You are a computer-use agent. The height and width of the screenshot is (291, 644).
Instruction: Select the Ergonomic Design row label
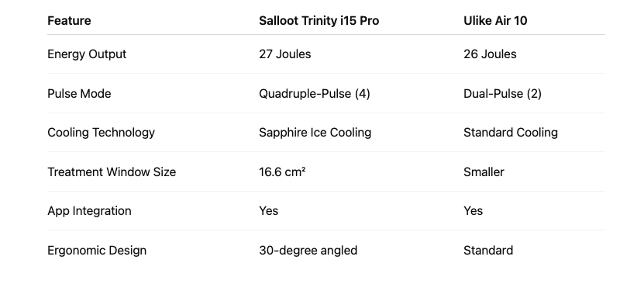tap(97, 251)
